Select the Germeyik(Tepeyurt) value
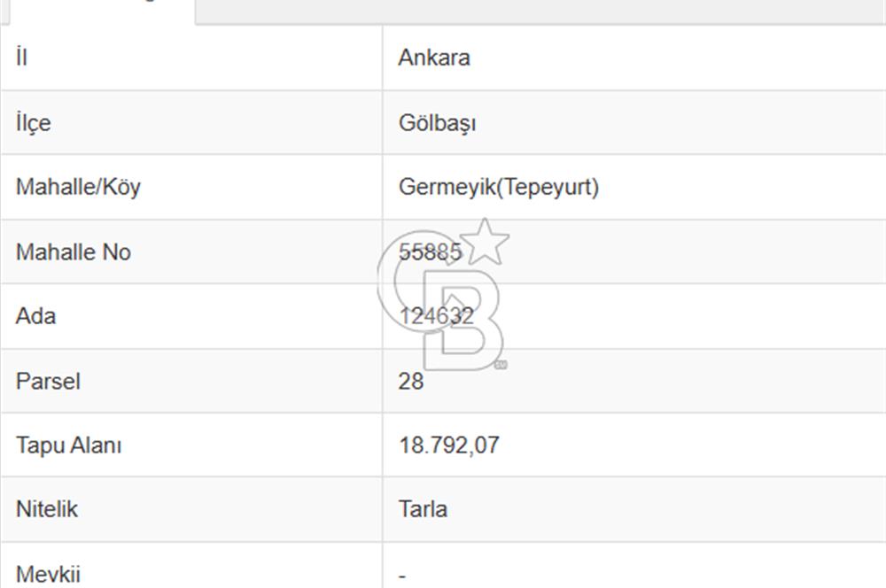The image size is (886, 588). pos(499,187)
